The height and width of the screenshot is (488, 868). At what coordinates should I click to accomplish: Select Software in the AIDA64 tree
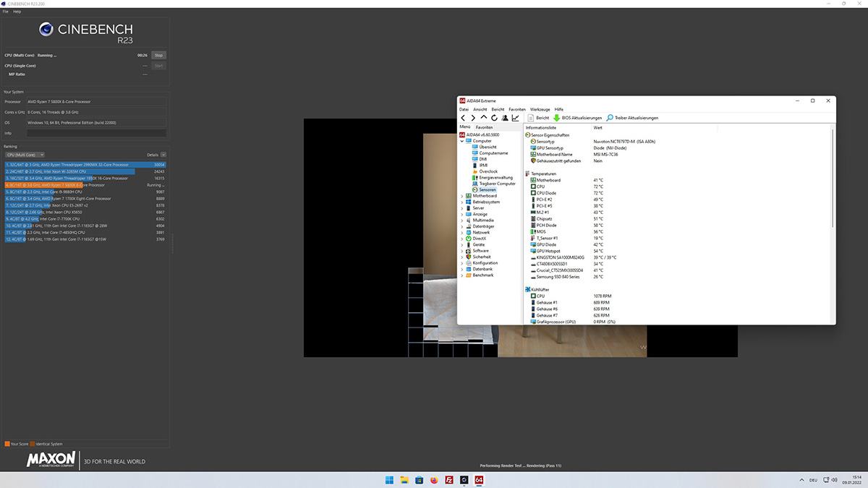[x=477, y=251]
